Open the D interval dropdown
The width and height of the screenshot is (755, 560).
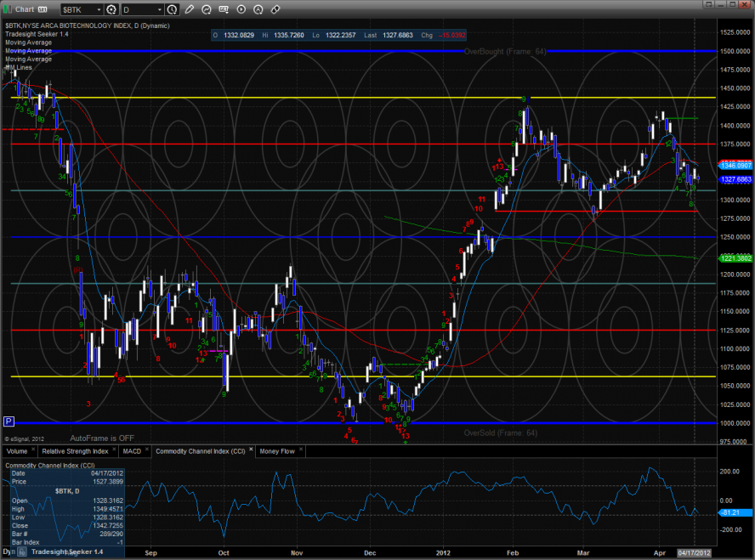(x=161, y=9)
